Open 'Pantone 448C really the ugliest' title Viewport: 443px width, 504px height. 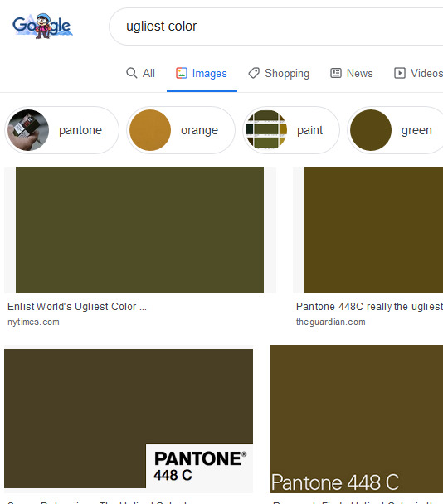pyautogui.click(x=369, y=307)
